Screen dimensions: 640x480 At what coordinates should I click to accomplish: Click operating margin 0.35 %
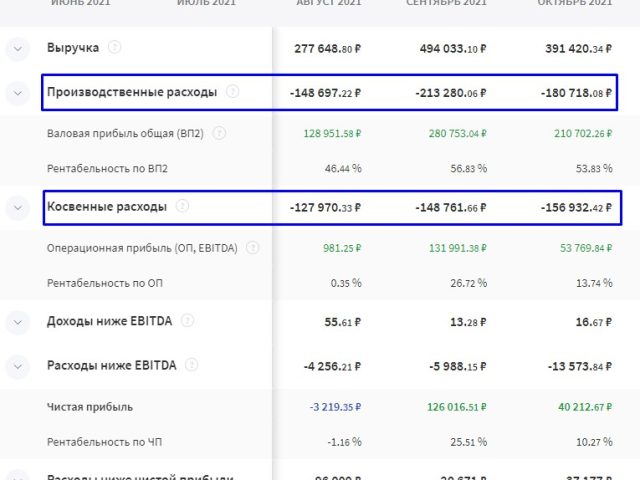click(346, 283)
